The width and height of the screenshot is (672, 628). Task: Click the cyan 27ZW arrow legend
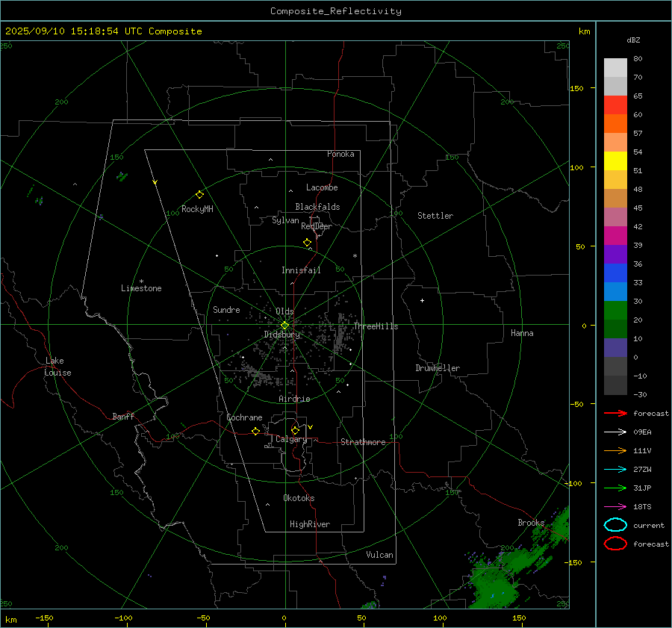point(615,469)
